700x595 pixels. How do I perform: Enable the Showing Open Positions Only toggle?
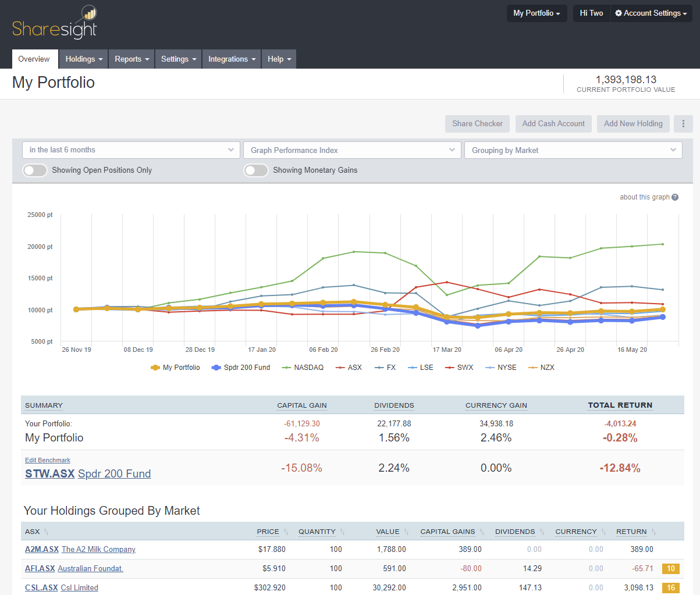34,170
